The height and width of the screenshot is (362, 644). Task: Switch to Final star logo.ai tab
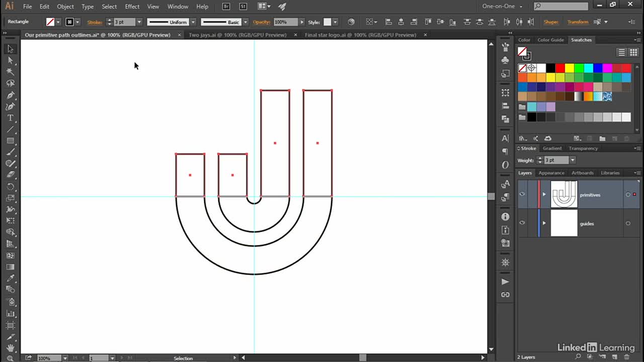[360, 35]
